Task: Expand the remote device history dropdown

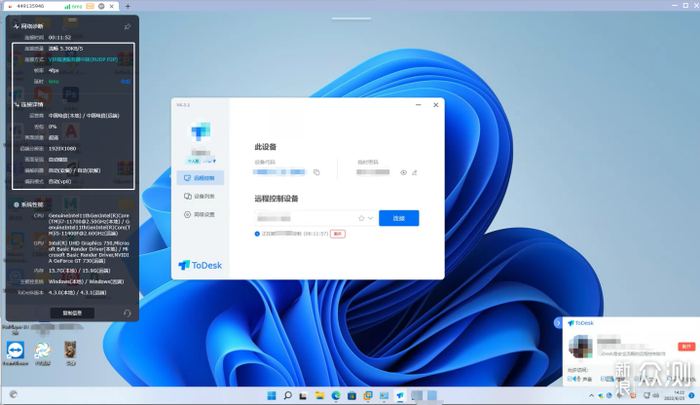Action: (371, 218)
